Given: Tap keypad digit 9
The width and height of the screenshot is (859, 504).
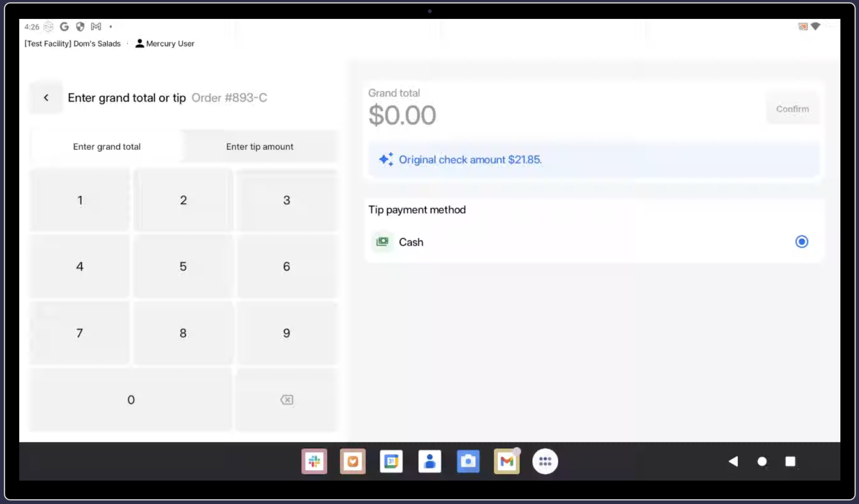Looking at the screenshot, I should click(286, 333).
